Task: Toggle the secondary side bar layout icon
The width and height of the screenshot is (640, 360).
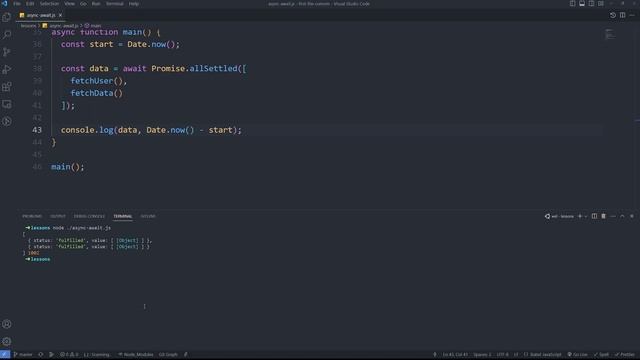Action: [x=591, y=4]
